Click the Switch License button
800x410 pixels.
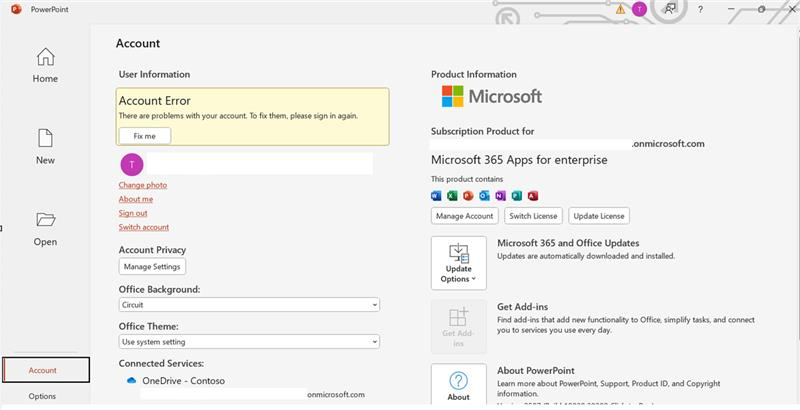click(533, 216)
